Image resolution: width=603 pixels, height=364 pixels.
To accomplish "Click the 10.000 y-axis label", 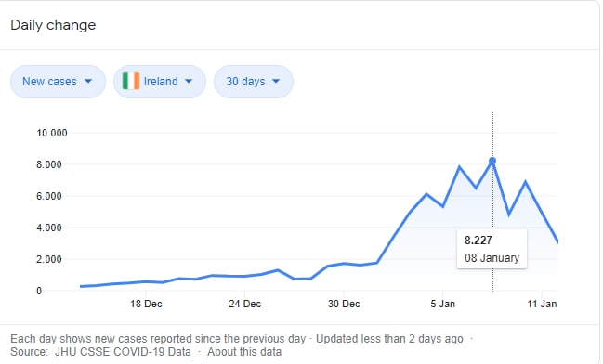I will click(51, 134).
